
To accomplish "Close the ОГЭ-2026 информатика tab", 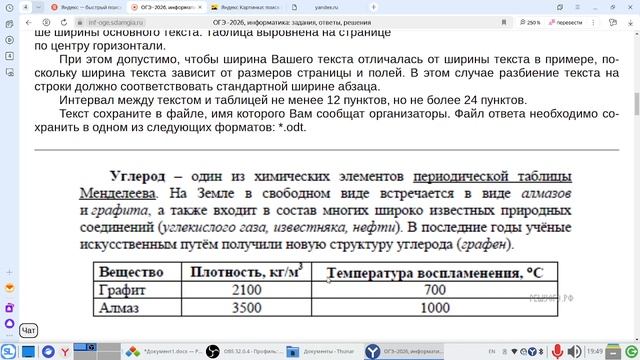I will click(x=200, y=7).
